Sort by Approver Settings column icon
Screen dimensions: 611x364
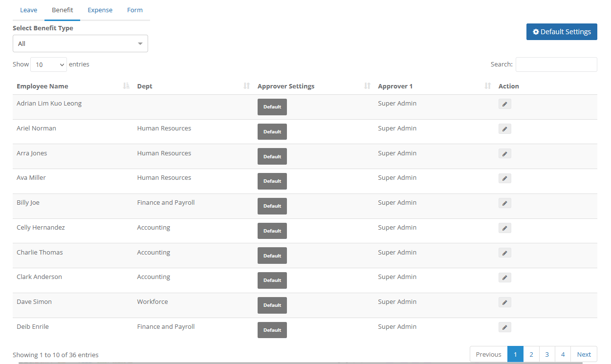(x=368, y=86)
